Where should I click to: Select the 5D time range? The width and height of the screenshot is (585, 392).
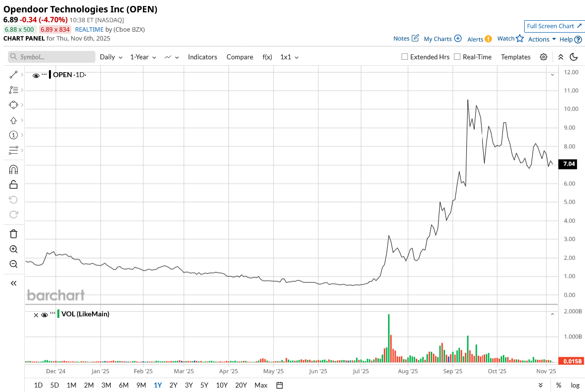pos(54,385)
